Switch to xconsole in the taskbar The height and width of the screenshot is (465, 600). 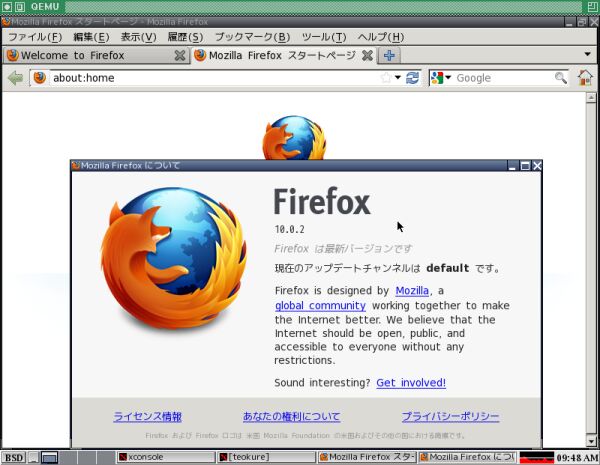tap(165, 457)
